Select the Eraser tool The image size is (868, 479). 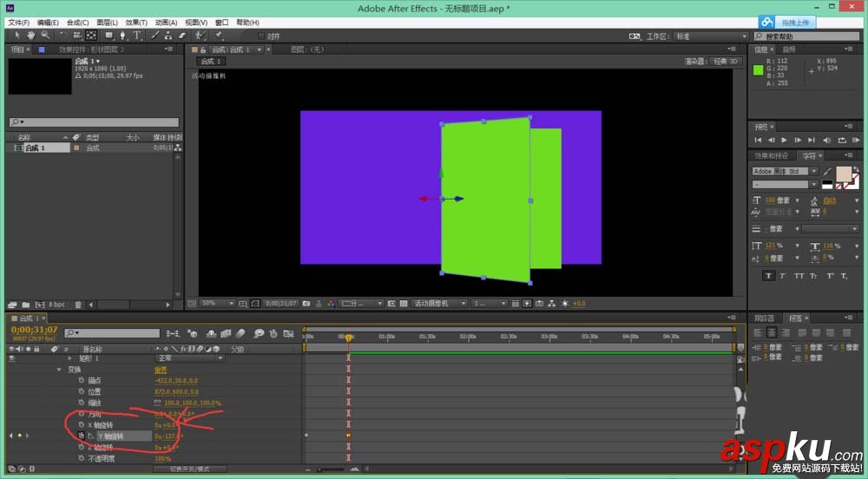pos(182,36)
